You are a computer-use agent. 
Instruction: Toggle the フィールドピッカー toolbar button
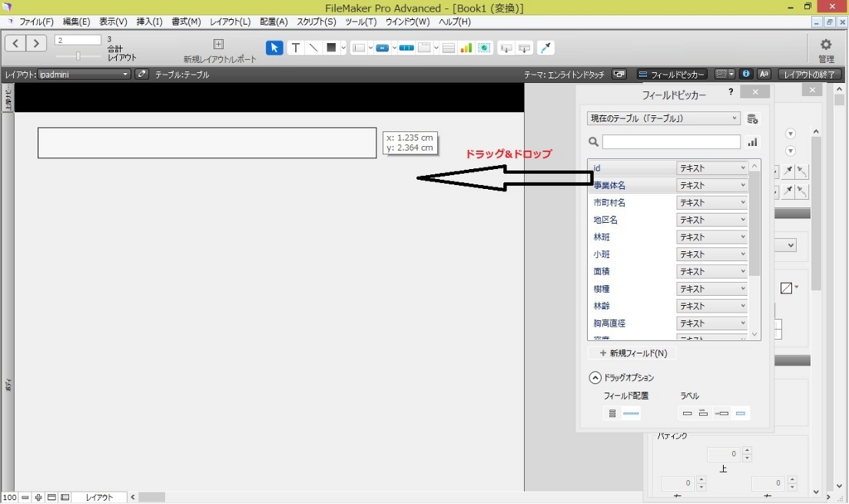click(672, 74)
